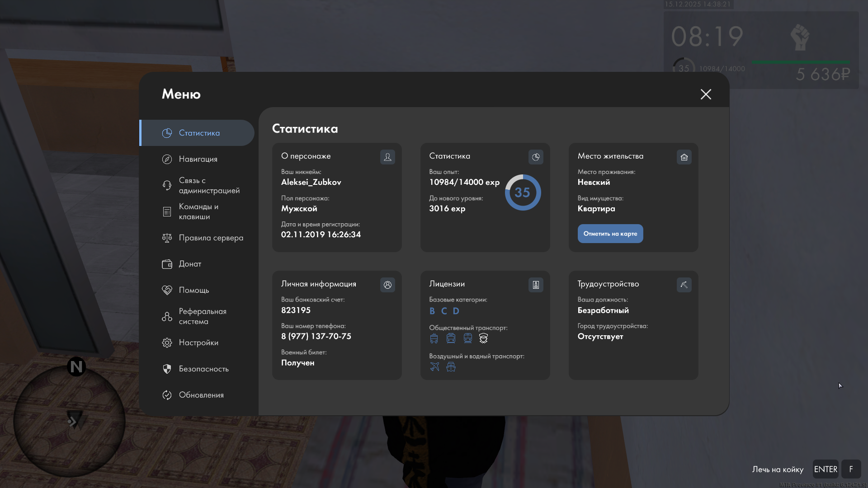The width and height of the screenshot is (868, 488).
Task: Select Команды и клавиши menu item
Action: pos(198,211)
